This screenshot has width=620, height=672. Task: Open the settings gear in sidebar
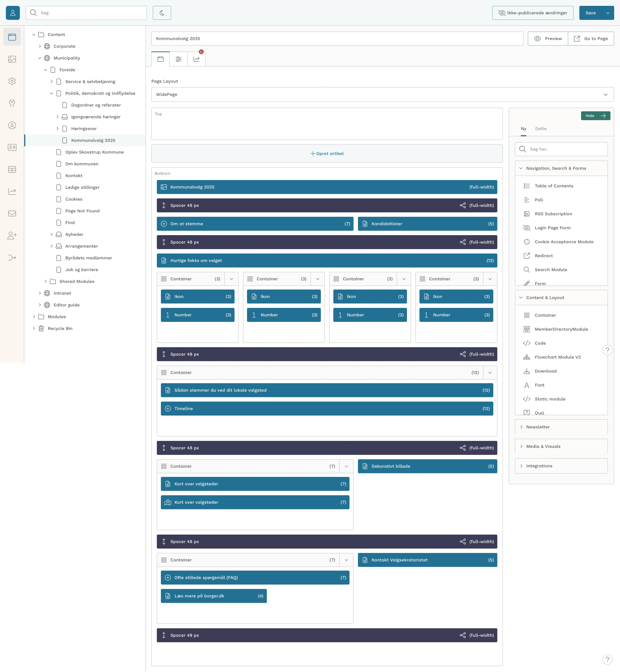click(12, 81)
